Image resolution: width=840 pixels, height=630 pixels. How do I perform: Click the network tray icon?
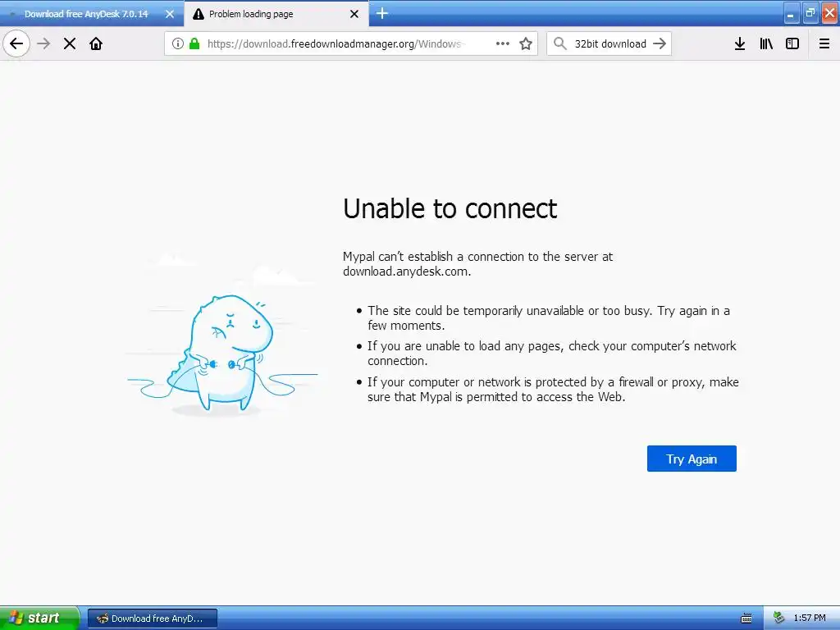pos(779,619)
